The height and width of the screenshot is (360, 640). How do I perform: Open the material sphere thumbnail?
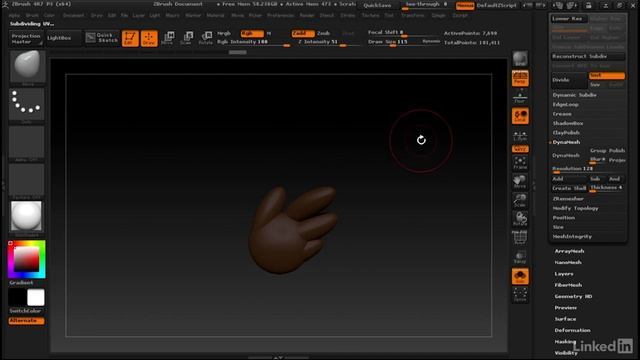[x=27, y=217]
